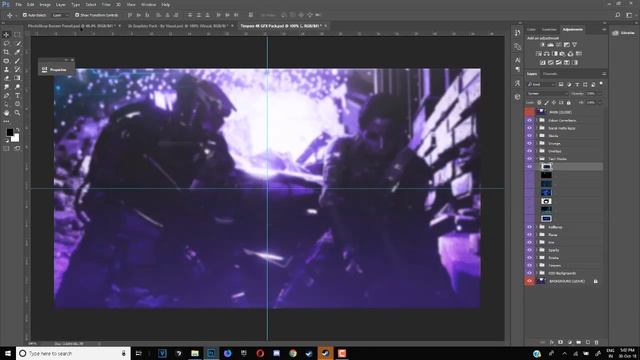Image resolution: width=640 pixels, height=360 pixels.
Task: Click the Type here to search box
Action: click(x=73, y=353)
